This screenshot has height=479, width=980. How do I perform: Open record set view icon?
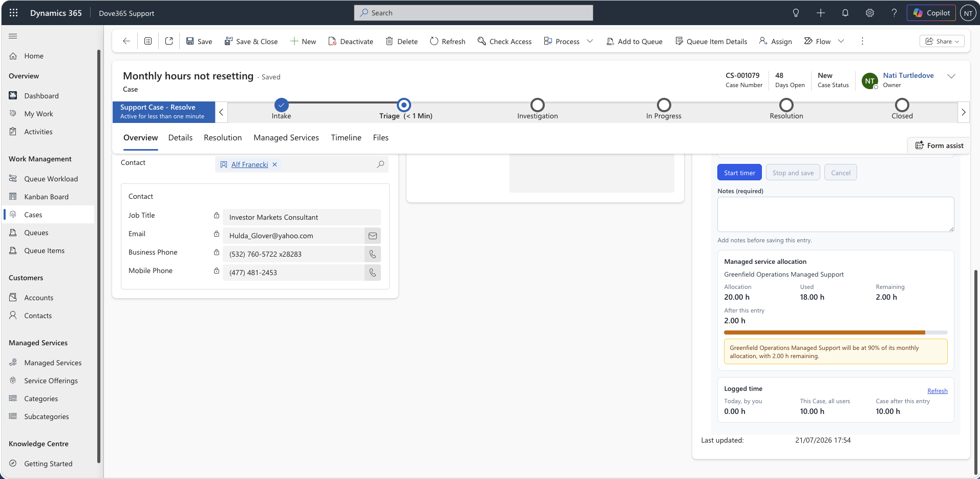(148, 41)
